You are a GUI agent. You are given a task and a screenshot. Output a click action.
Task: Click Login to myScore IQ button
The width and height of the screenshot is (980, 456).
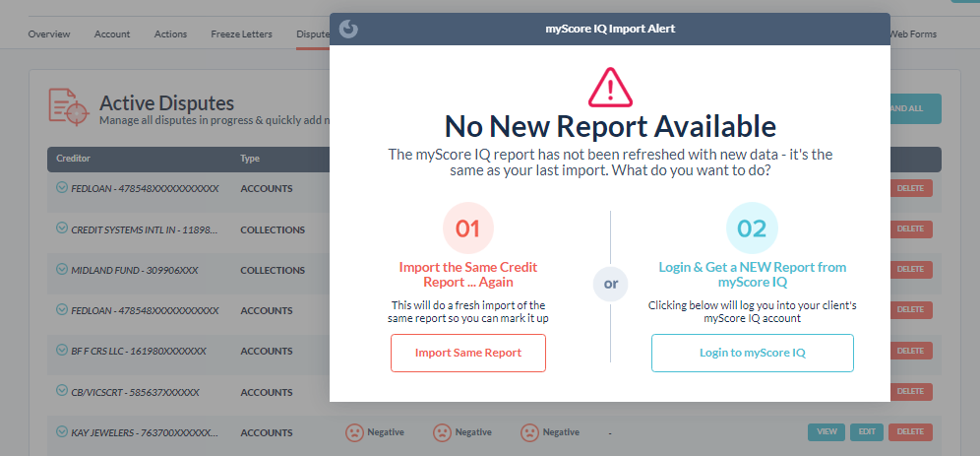(x=752, y=353)
